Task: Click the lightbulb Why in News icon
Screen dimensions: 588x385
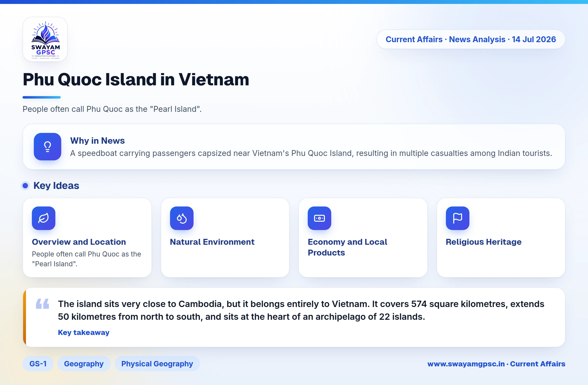Action: (48, 147)
